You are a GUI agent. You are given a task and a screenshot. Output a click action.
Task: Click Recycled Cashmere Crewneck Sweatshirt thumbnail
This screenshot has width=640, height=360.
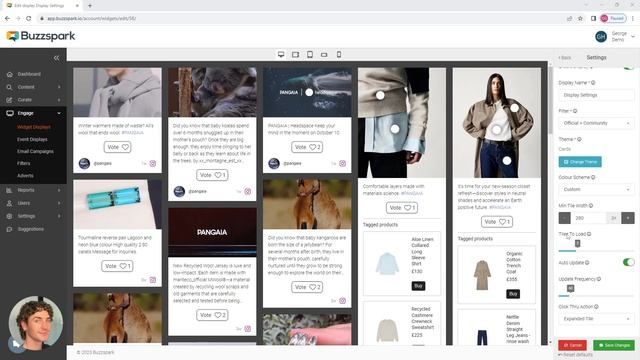[x=387, y=330]
